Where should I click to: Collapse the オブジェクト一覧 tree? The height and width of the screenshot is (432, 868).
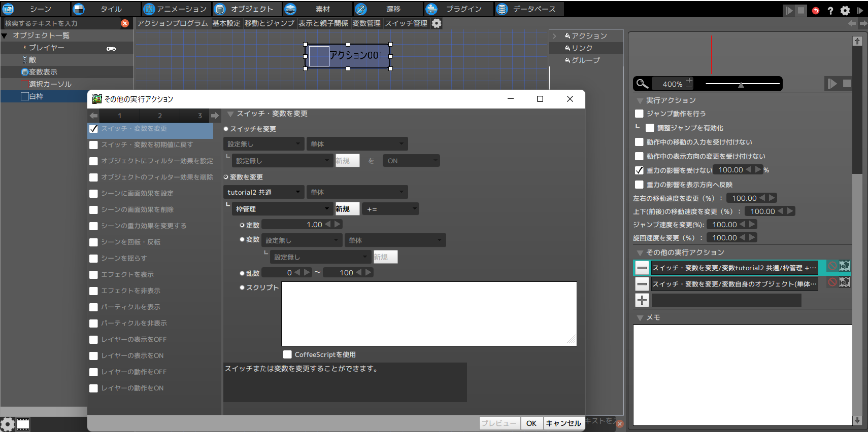5,35
